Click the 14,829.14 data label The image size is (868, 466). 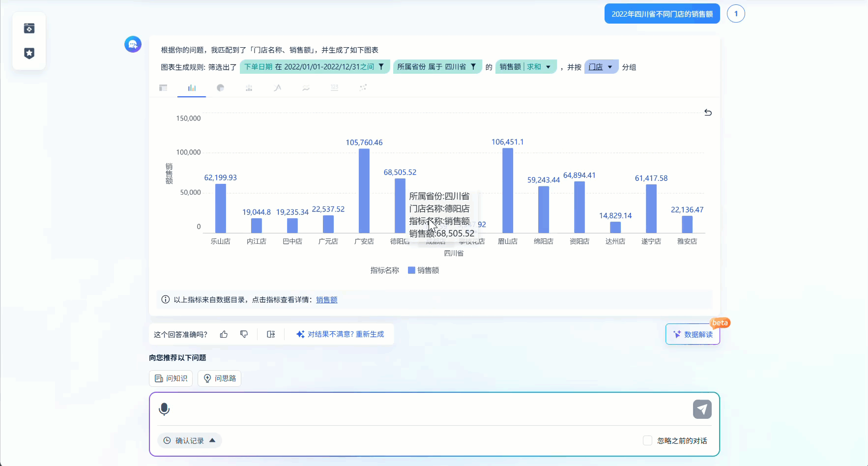pos(615,216)
